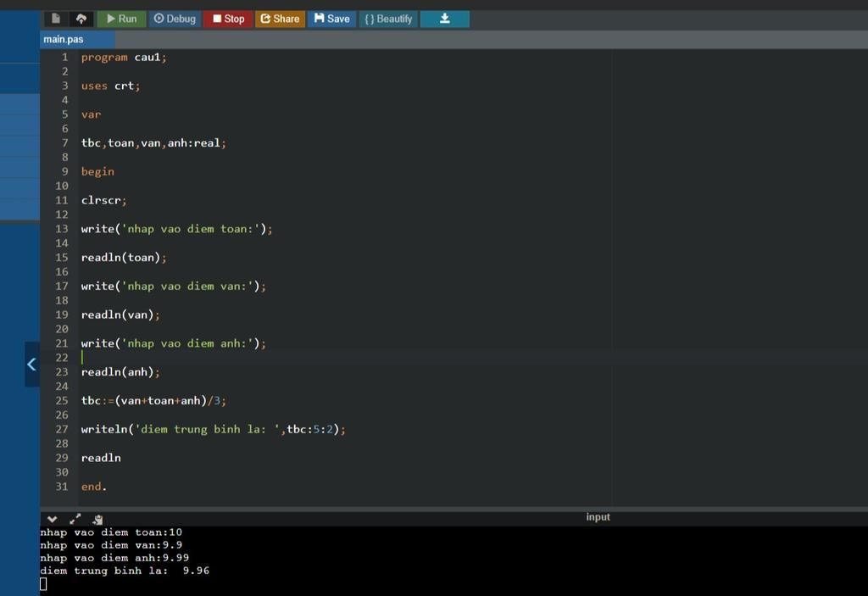Collapse the left sidebar arrow
868x596 pixels.
pyautogui.click(x=32, y=364)
